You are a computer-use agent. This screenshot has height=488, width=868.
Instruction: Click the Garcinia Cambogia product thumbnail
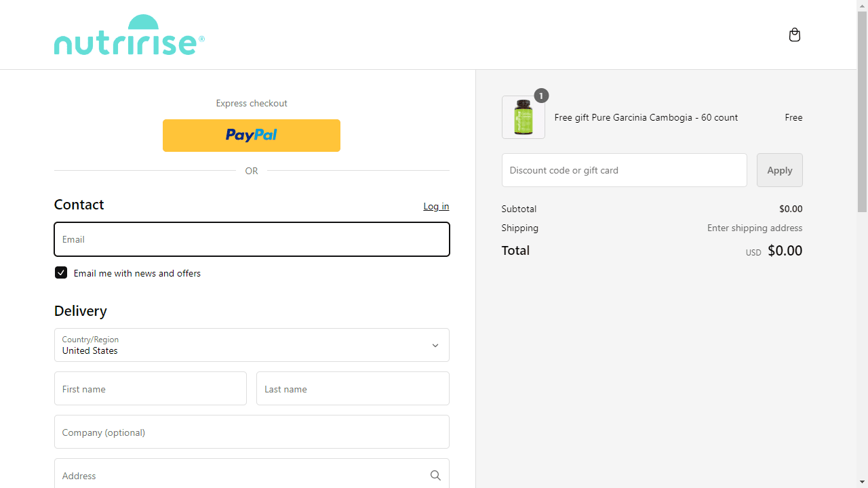524,117
